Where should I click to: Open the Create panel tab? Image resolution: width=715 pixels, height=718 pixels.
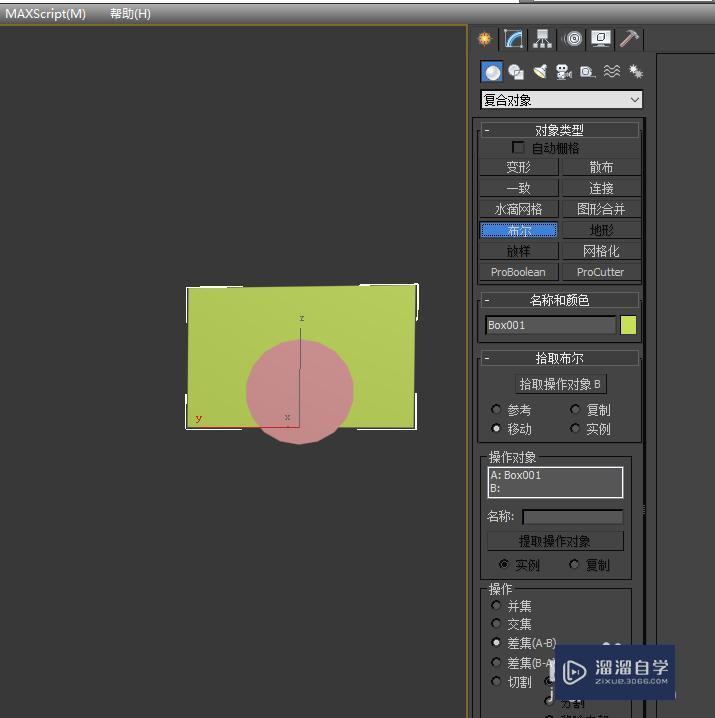pos(485,39)
